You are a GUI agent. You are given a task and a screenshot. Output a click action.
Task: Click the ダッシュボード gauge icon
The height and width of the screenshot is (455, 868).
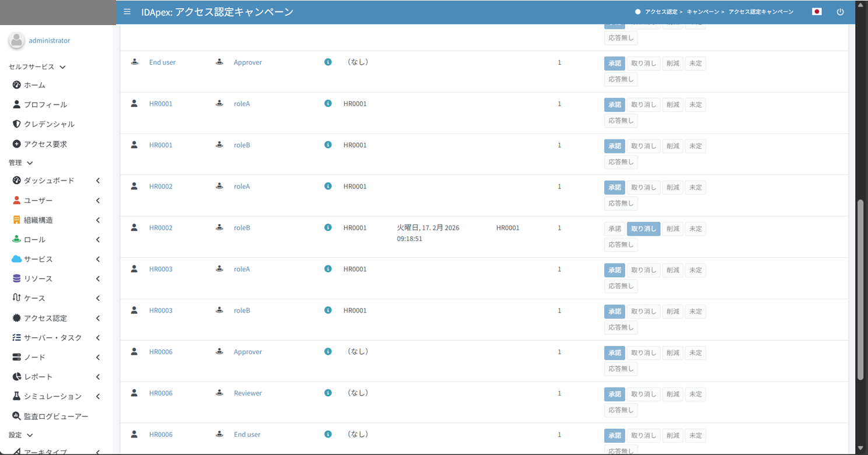pyautogui.click(x=17, y=181)
